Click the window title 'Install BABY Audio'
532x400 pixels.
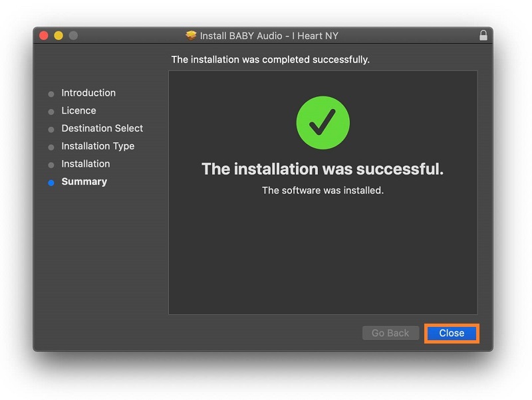coord(269,36)
